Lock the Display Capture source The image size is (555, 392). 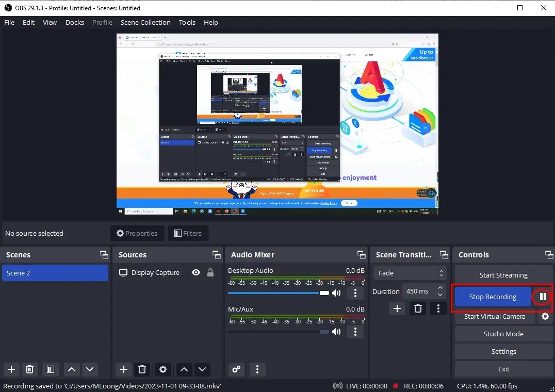tap(210, 272)
